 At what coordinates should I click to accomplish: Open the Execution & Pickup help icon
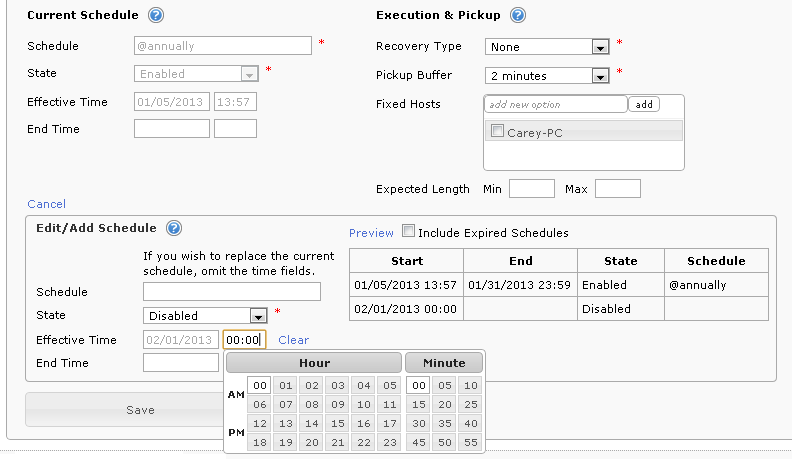point(518,15)
